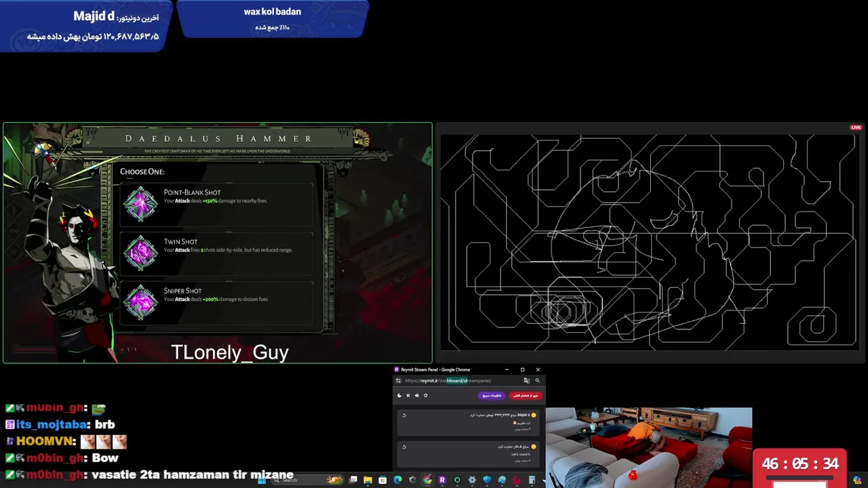
Task: Click the Reymit URL address field
Action: (461, 380)
